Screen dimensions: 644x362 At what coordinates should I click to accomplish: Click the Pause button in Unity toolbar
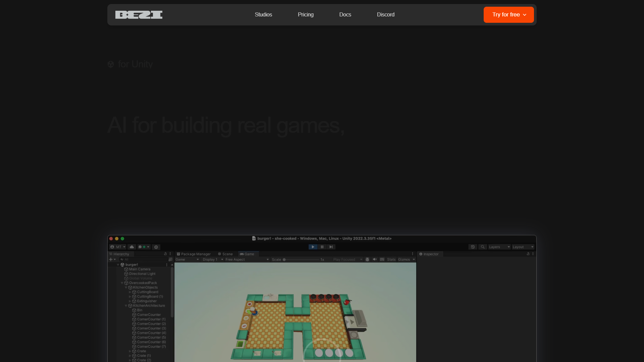(x=322, y=247)
